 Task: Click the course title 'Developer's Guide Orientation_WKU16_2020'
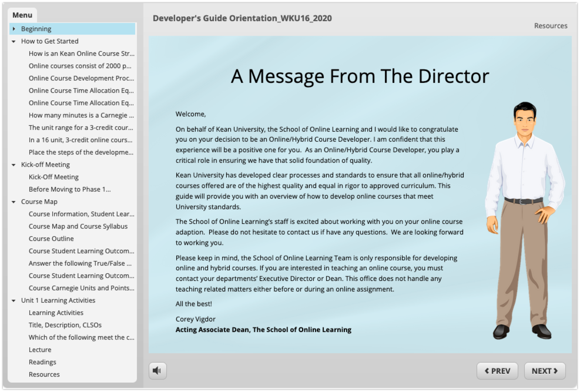242,18
